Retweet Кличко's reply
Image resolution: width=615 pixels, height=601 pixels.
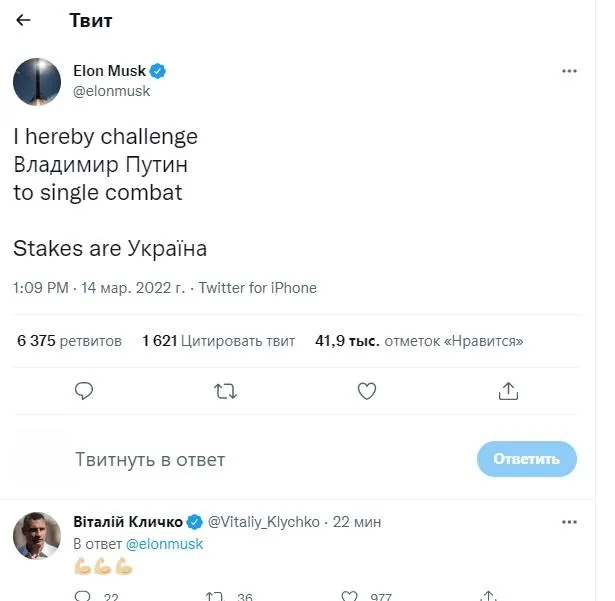(213, 596)
